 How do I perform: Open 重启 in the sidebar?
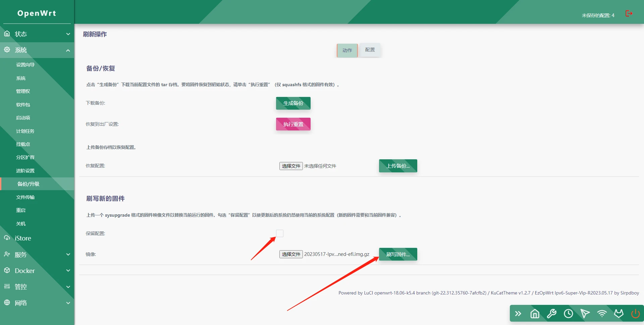[21, 210]
